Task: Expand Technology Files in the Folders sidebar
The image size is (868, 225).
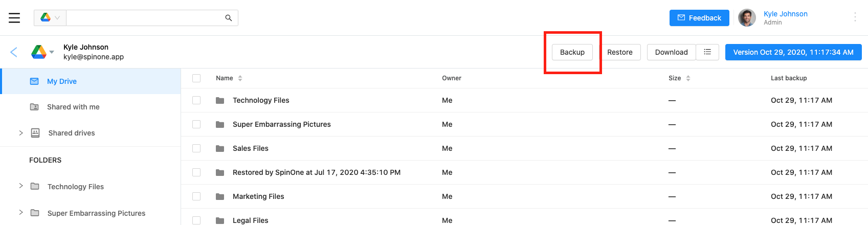Action: pos(21,186)
